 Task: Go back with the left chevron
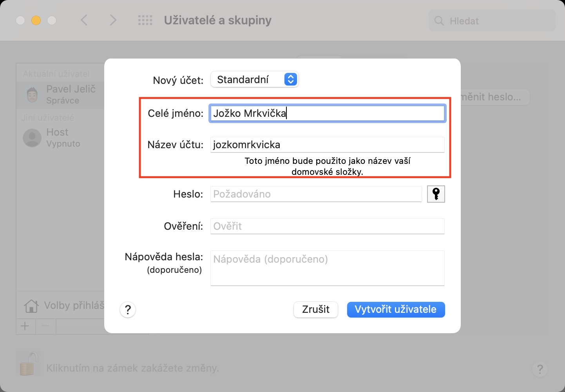coord(84,20)
